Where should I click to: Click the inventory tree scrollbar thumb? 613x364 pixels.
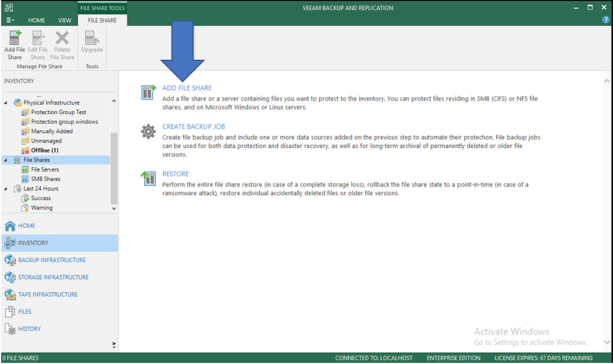click(114, 168)
